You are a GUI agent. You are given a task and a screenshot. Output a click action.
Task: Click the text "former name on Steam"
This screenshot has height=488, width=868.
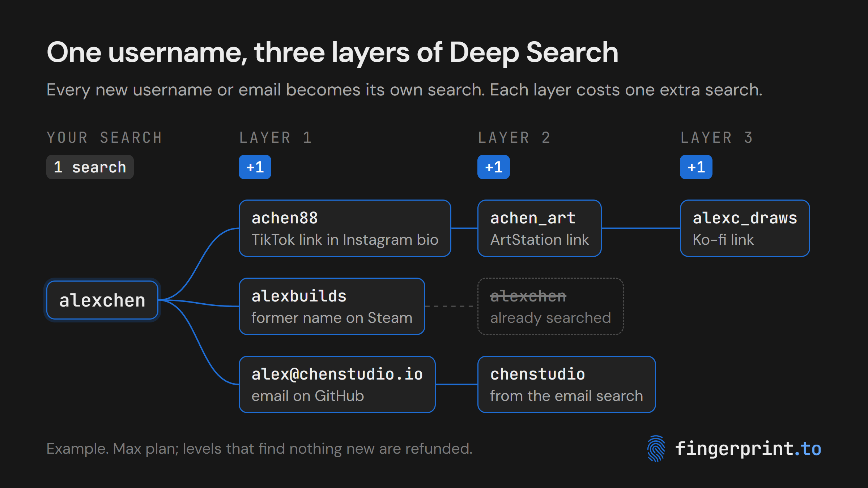click(x=332, y=318)
